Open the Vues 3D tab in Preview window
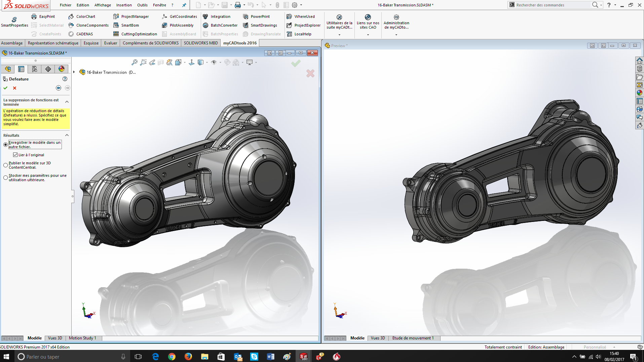Image resolution: width=644 pixels, height=362 pixels. click(x=378, y=338)
